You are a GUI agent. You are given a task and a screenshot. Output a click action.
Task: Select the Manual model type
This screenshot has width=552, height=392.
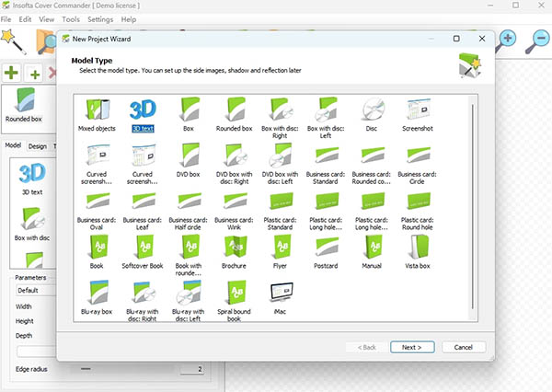coord(372,252)
